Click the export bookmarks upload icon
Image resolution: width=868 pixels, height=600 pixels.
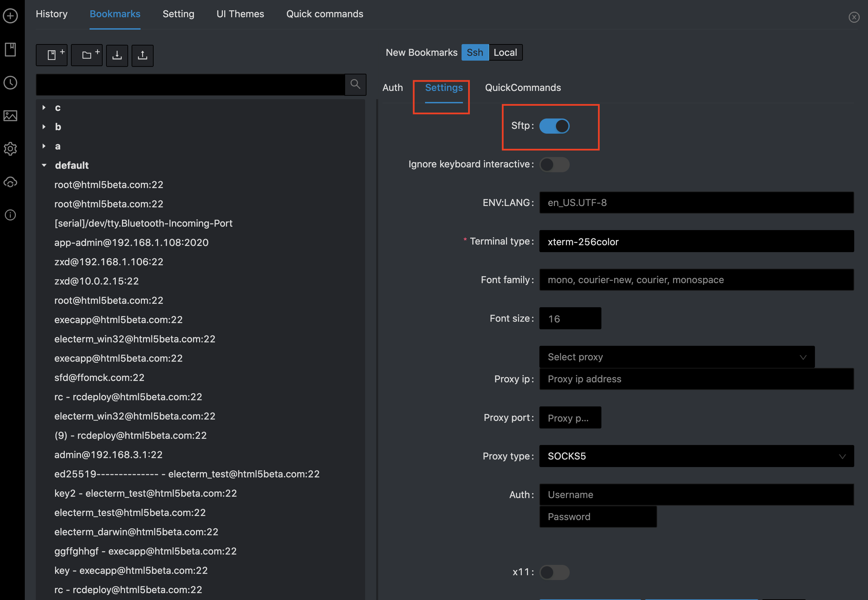[x=143, y=55]
